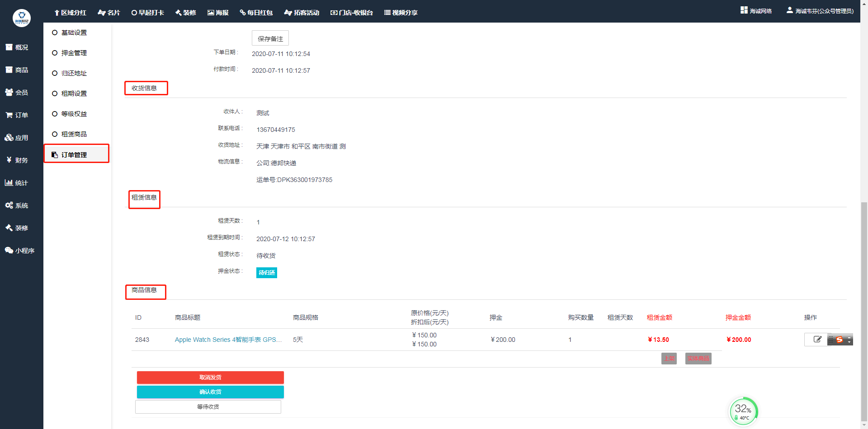Click the 海诚网络 grid icon
Screen dimensions: 868x429
[744, 10]
